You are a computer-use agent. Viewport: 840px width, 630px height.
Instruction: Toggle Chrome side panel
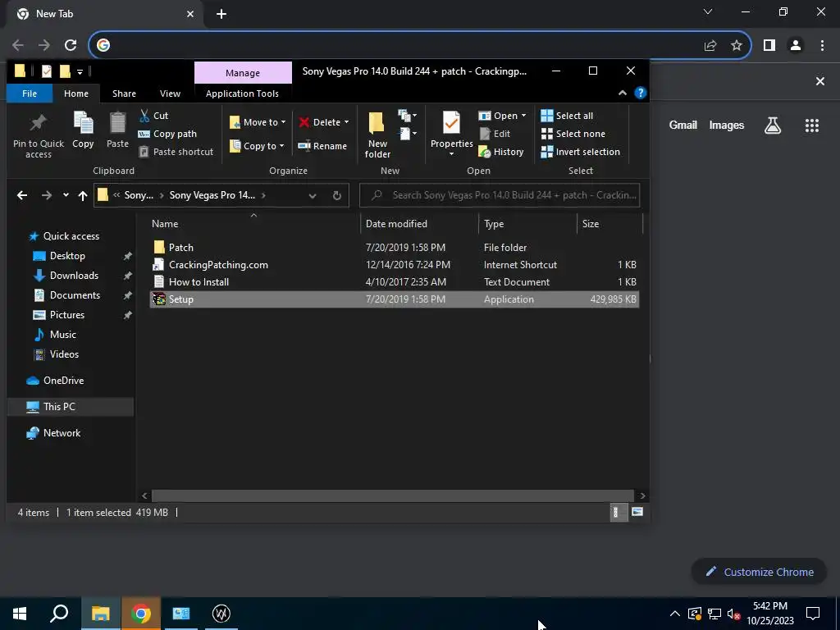pos(769,46)
